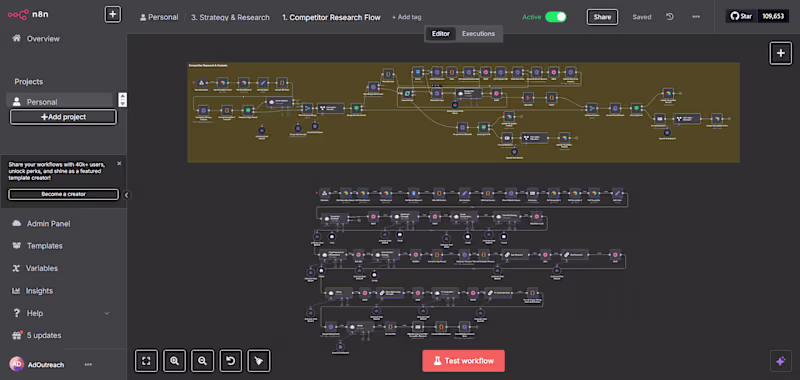This screenshot has height=380, width=800.
Task: Click the Saved status text
Action: (642, 17)
